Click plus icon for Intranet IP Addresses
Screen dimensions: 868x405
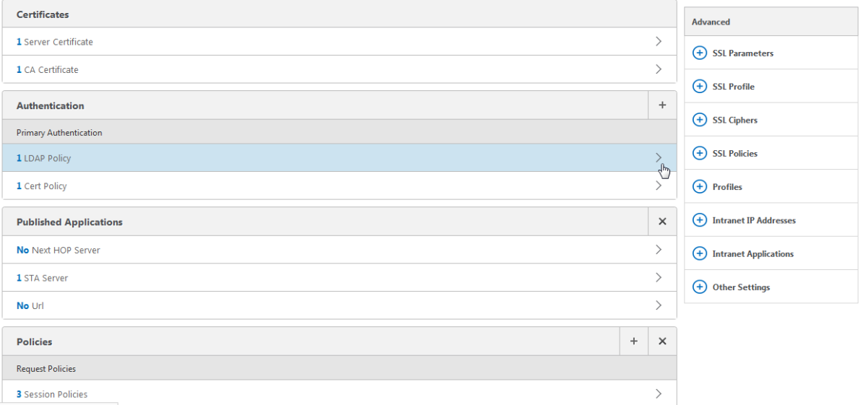[699, 220]
